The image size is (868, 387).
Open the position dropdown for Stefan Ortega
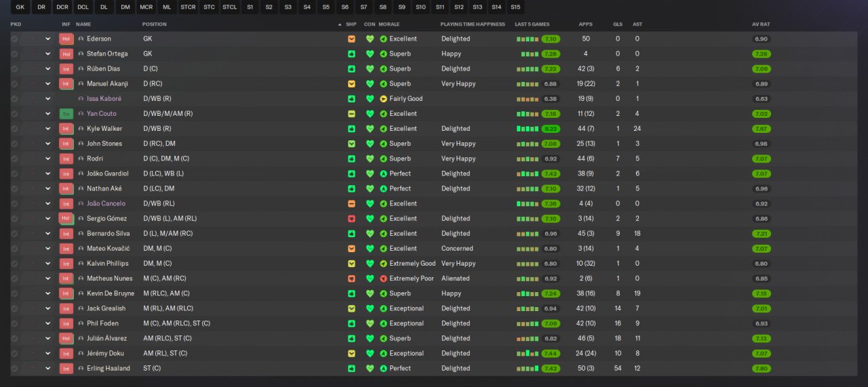pos(48,54)
